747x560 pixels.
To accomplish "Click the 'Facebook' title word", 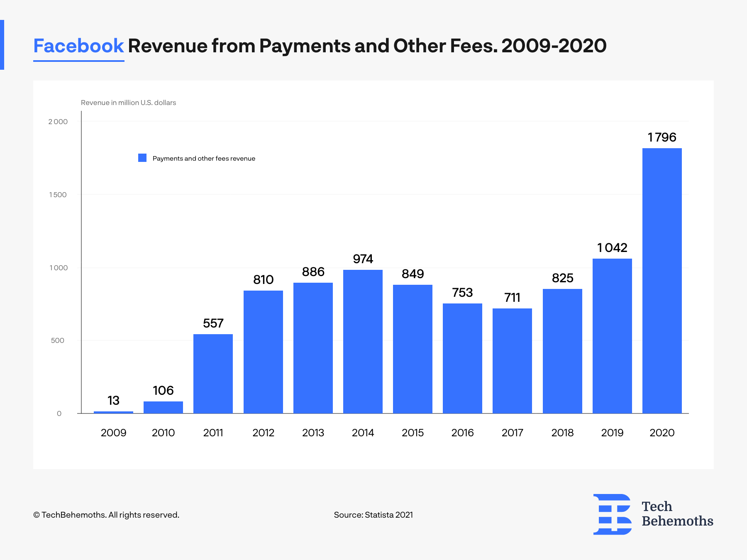I will [78, 46].
